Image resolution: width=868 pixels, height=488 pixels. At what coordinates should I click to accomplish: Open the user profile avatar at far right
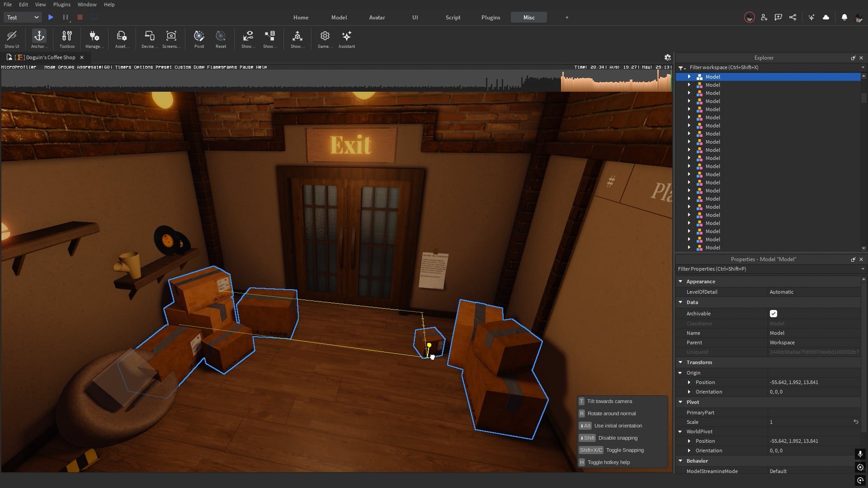point(859,18)
